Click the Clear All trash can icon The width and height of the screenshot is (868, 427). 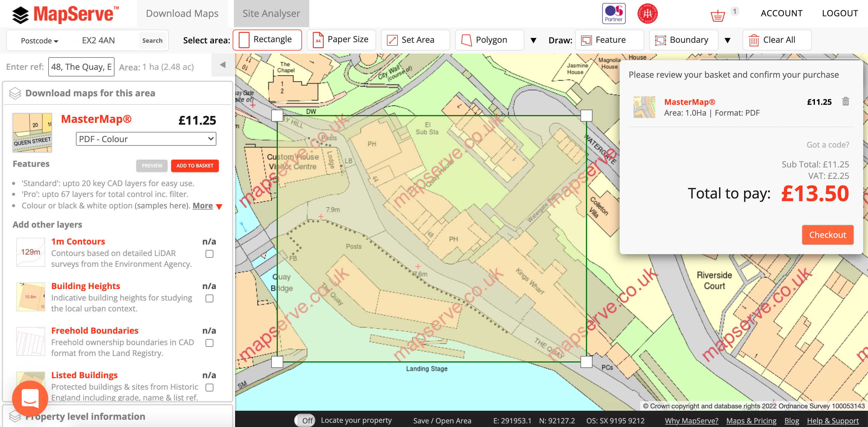tap(754, 40)
